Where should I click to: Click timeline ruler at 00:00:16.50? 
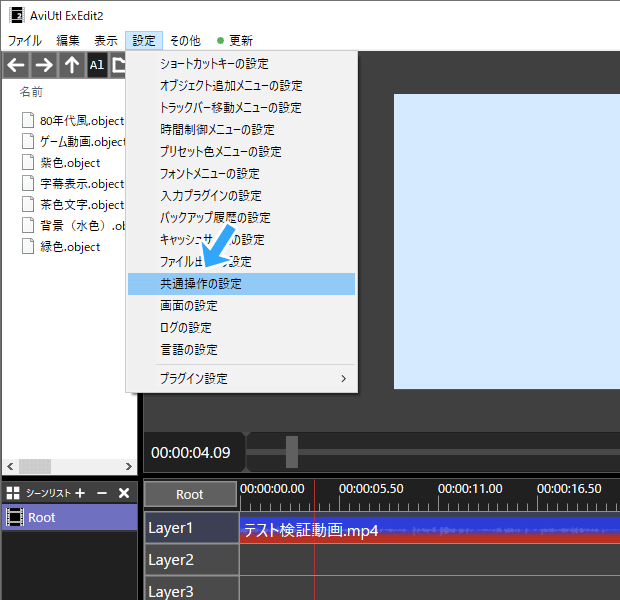569,489
